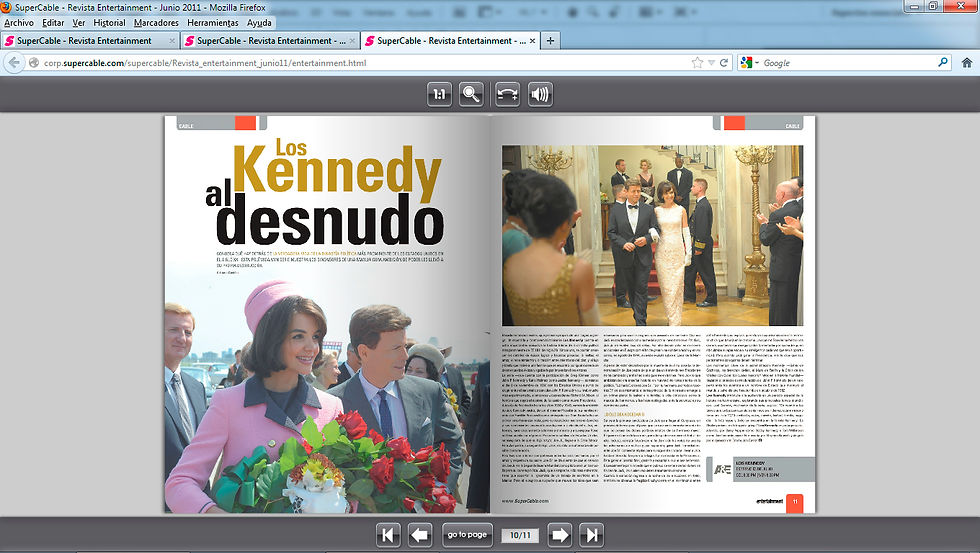This screenshot has height=553, width=980.
Task: Close the active third SuperCable tab
Action: (532, 41)
